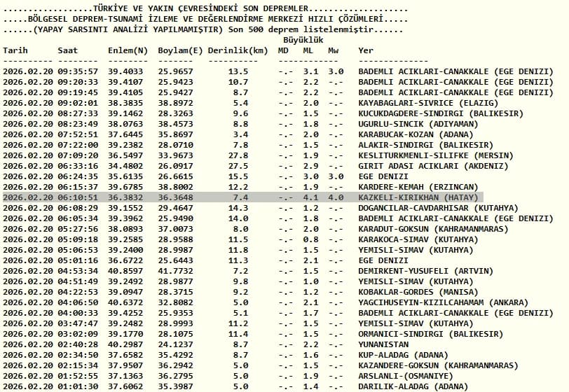Click the Tarih column header
This screenshot has width=569, height=392.
[15, 50]
